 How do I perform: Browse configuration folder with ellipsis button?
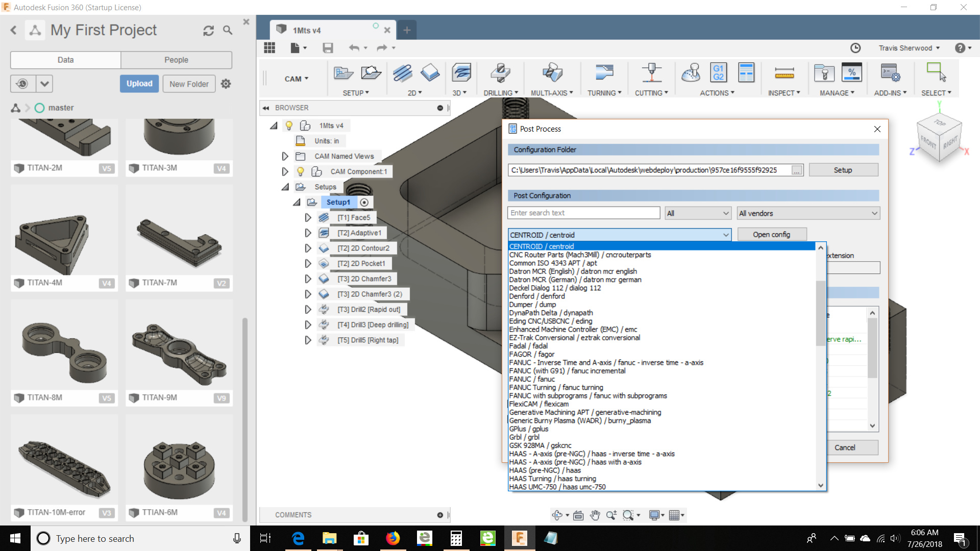pos(797,170)
